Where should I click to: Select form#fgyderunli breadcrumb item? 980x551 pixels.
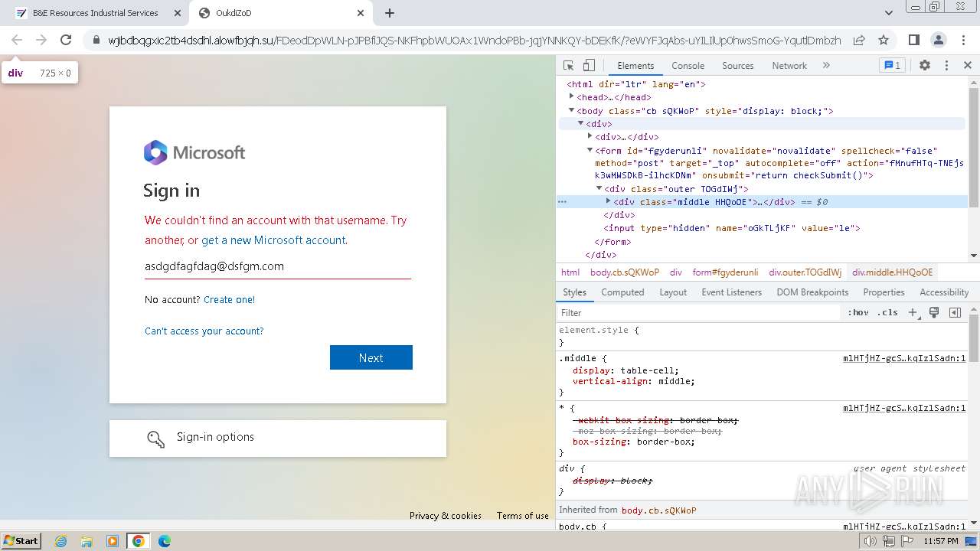click(725, 272)
